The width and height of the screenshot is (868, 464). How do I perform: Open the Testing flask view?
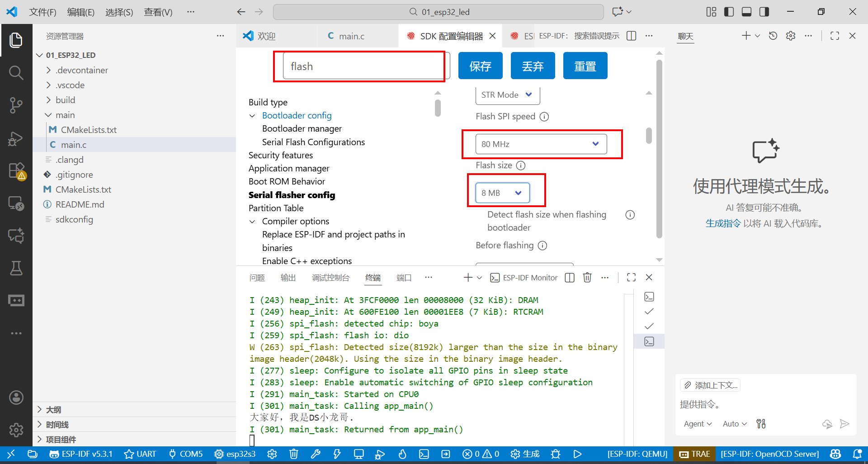[x=16, y=268]
